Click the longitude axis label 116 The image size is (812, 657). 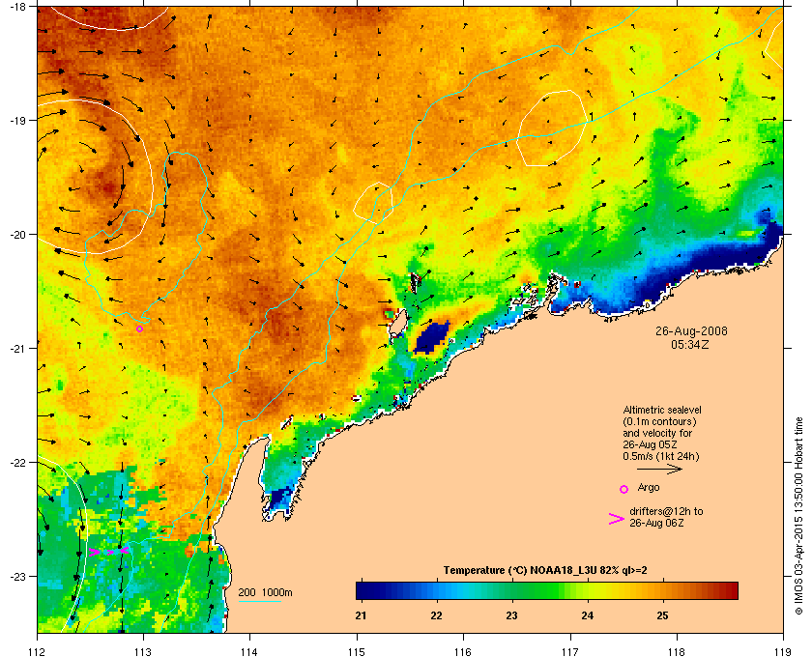click(x=463, y=652)
